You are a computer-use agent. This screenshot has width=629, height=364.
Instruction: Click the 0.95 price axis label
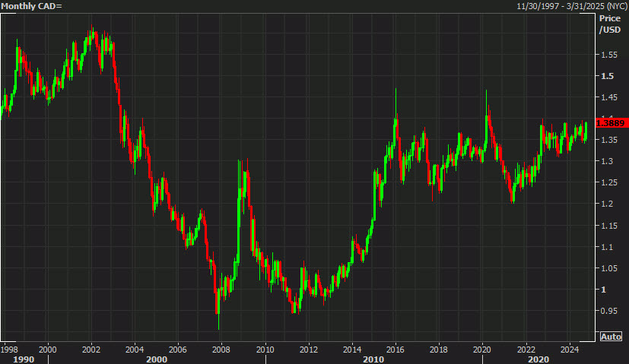pos(609,311)
